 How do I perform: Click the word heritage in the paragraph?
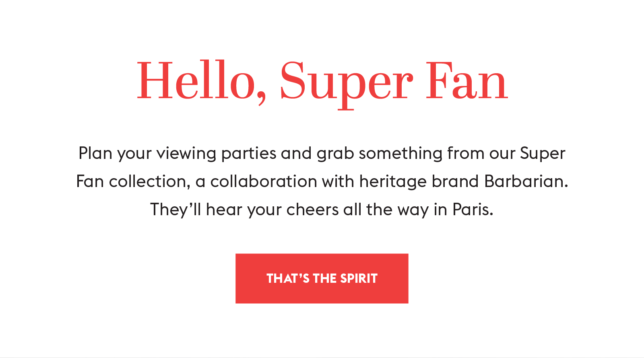[393, 182]
